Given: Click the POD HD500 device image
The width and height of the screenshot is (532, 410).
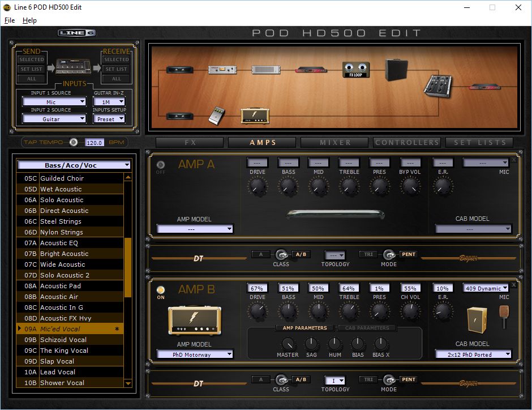Looking at the screenshot, I should click(x=74, y=66).
